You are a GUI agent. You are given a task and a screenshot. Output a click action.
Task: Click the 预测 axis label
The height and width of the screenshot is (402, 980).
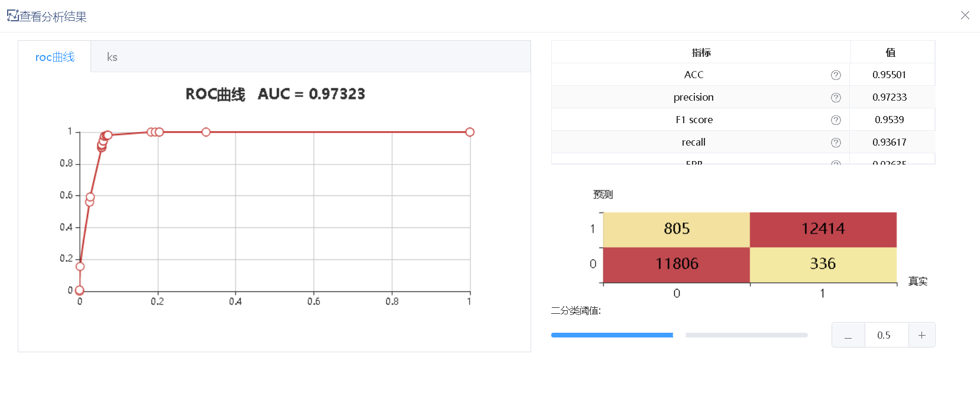point(603,194)
